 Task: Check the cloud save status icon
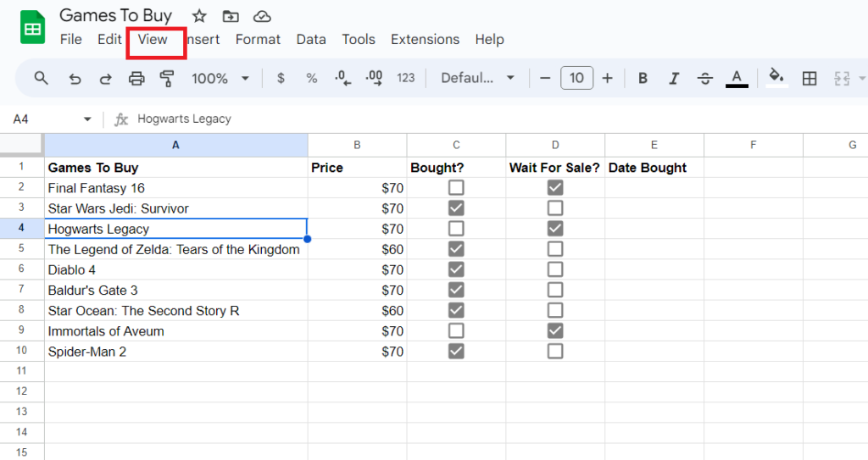pyautogui.click(x=262, y=16)
